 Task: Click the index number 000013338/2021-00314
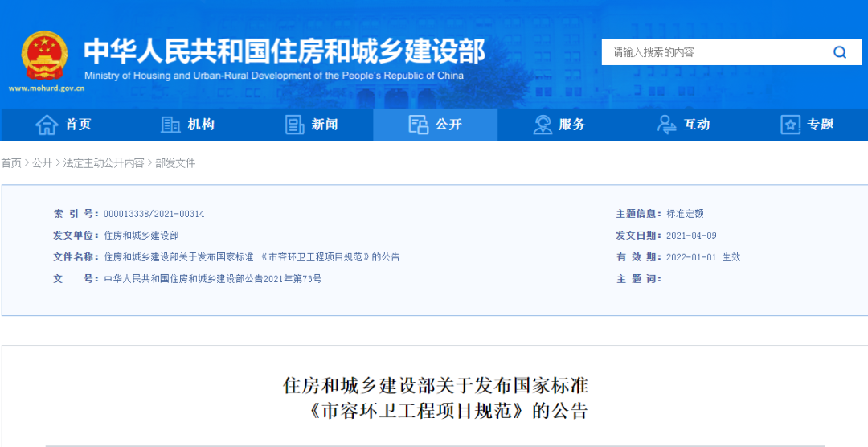tap(154, 214)
